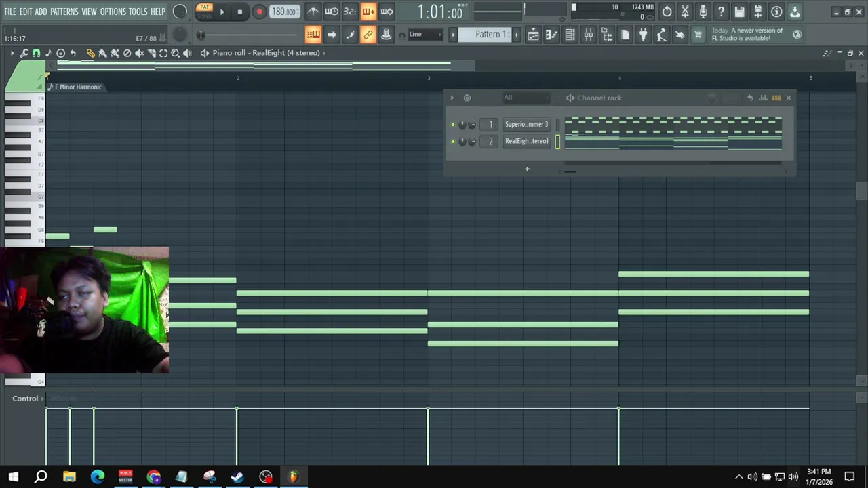Open the TOOLS menu
This screenshot has height=488, width=868.
[138, 12]
